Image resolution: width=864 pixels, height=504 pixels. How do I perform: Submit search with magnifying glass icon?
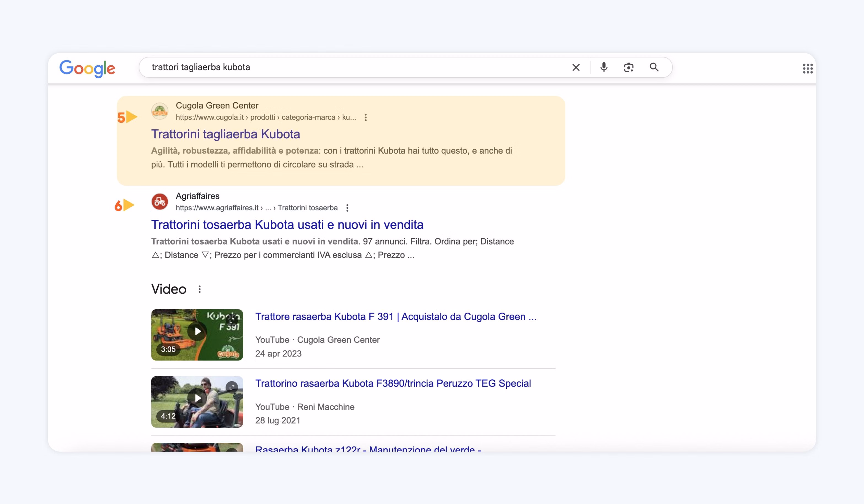click(x=654, y=67)
